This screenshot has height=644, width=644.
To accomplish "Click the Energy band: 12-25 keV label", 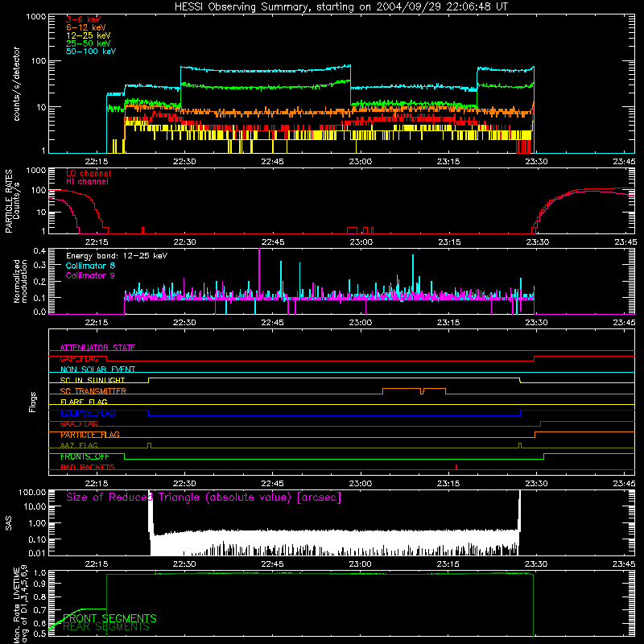I will [x=117, y=256].
